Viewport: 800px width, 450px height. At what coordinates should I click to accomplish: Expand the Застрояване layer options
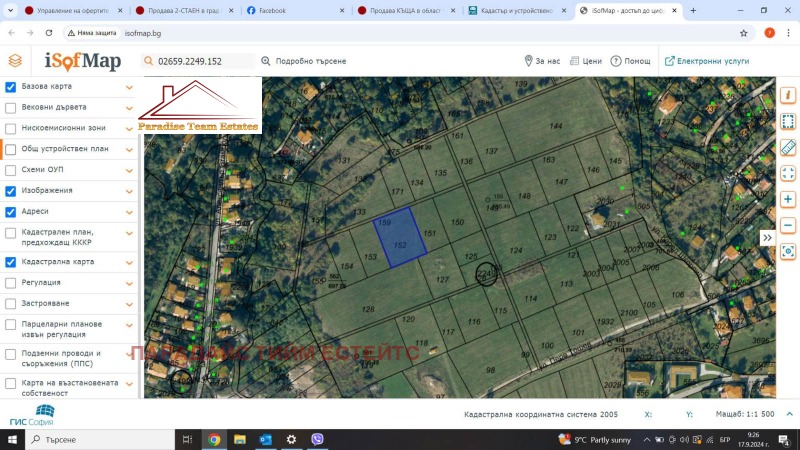click(x=129, y=304)
